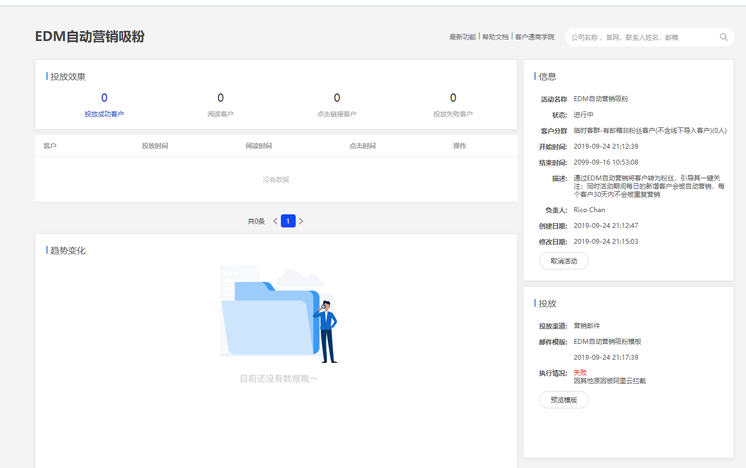Image resolution: width=746 pixels, height=468 pixels.
Task: Focus the company name search field
Action: click(x=640, y=37)
